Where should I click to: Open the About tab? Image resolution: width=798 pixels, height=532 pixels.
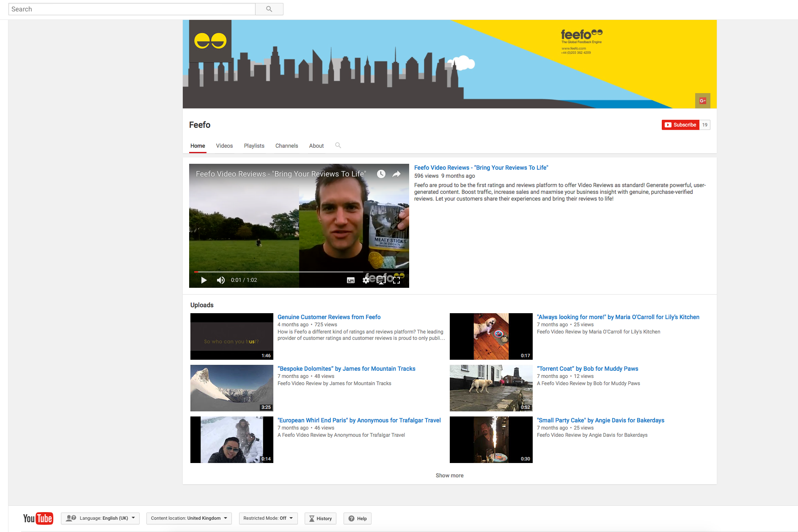(x=316, y=146)
